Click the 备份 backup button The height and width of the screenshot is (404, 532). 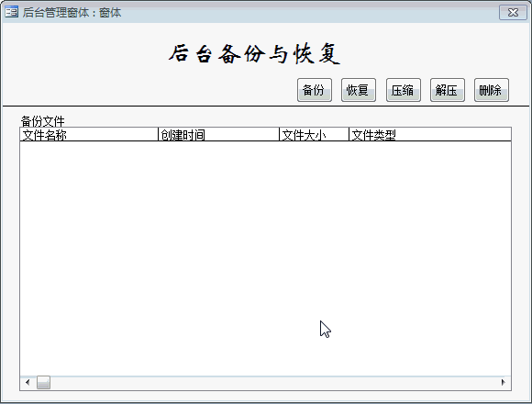(x=315, y=90)
